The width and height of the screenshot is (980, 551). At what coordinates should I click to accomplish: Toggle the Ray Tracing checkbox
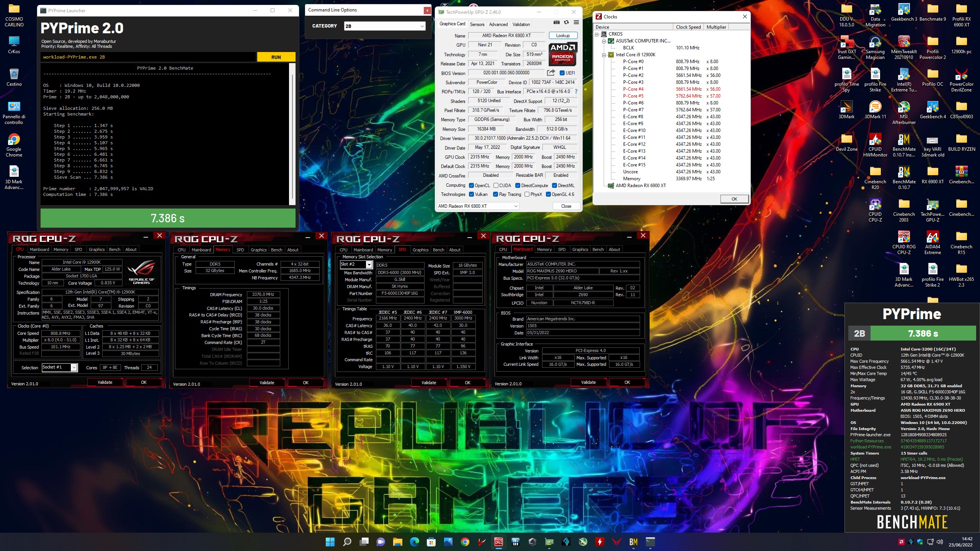[x=496, y=194]
